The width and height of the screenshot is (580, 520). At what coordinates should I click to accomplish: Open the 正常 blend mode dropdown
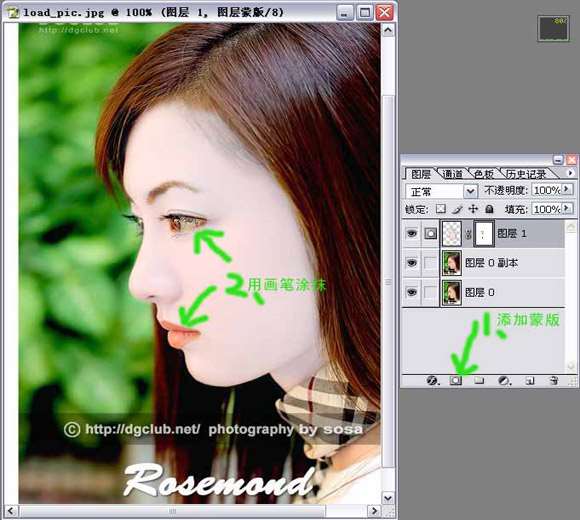440,191
